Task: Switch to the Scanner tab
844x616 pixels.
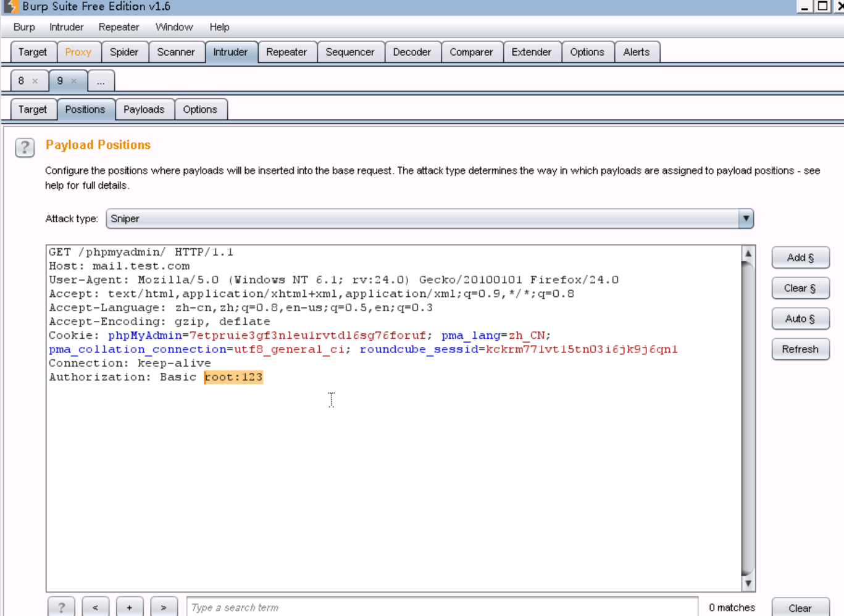Action: coord(176,52)
